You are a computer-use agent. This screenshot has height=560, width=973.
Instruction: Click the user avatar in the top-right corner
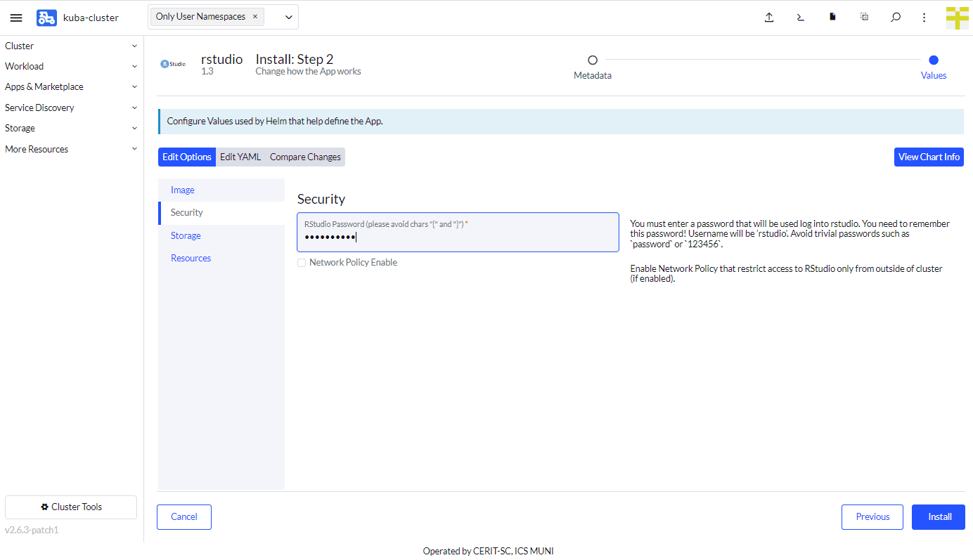point(957,18)
